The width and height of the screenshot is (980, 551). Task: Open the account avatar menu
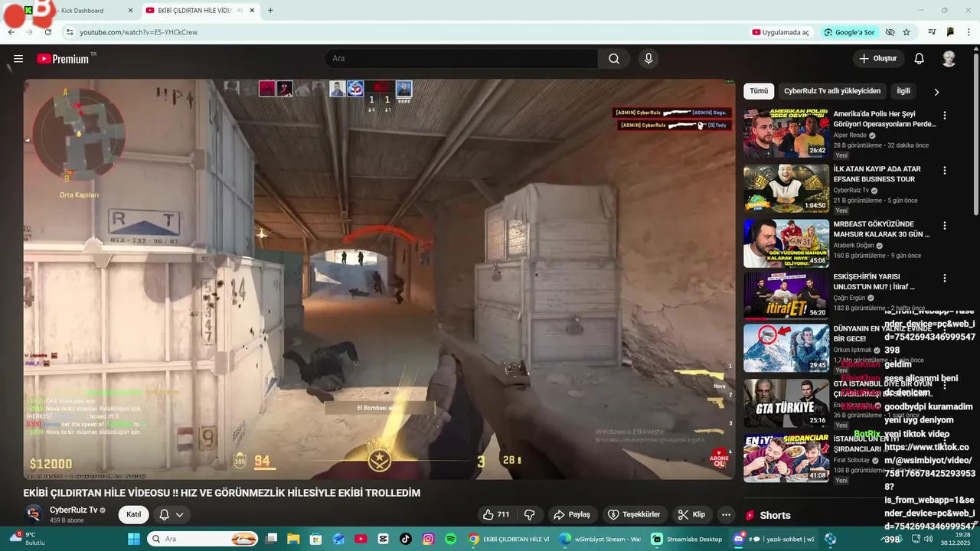click(949, 59)
